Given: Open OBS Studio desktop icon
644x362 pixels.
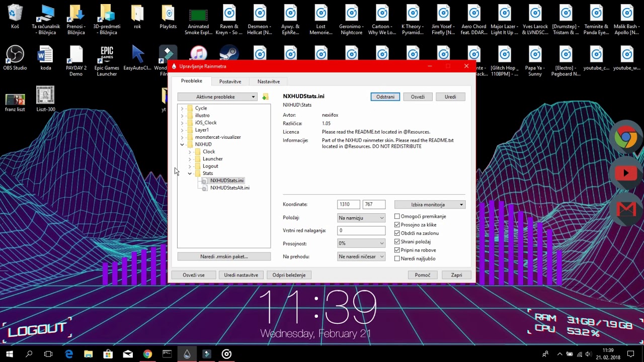Looking at the screenshot, I should click(15, 58).
